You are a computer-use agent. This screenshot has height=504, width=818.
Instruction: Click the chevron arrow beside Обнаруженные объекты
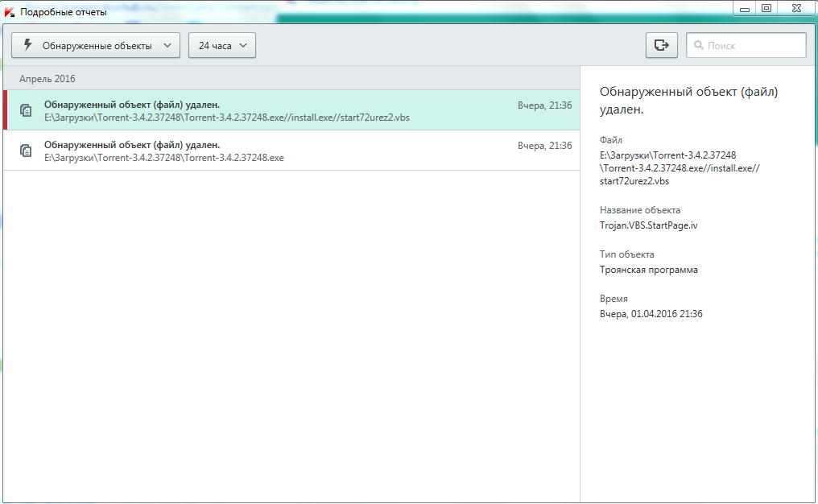[x=167, y=46]
